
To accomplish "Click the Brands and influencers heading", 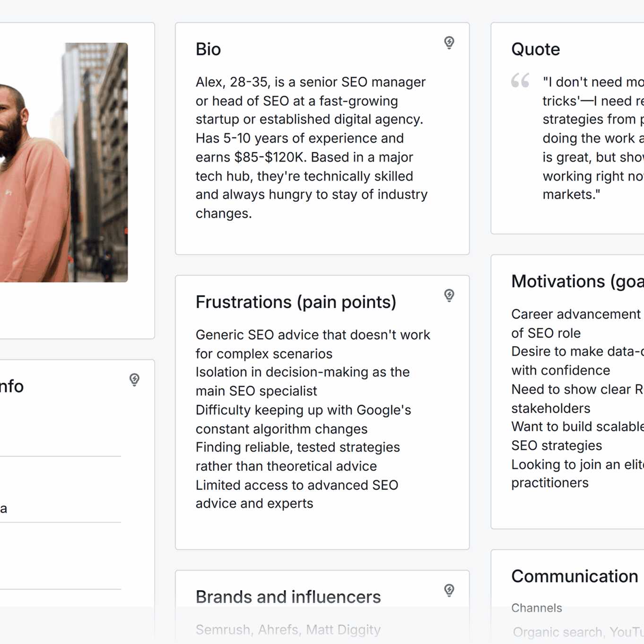I will 288,597.
